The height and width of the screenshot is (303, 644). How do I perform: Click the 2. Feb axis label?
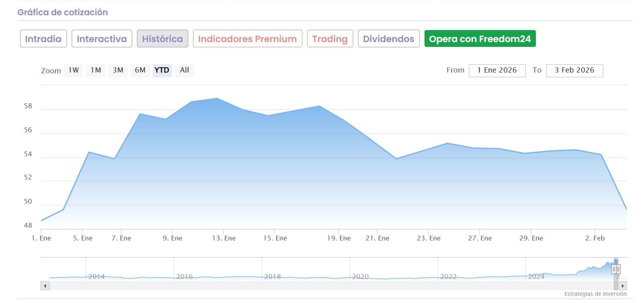(x=595, y=238)
